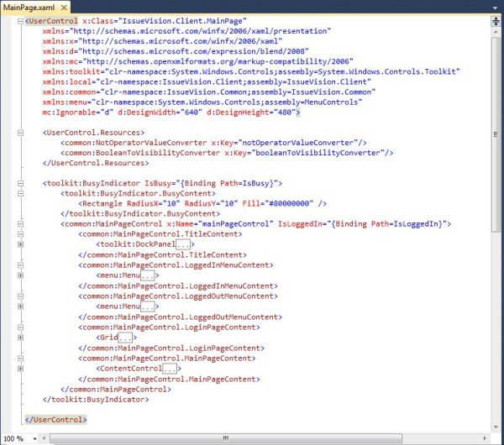Click the xmlns:x winfx/2006/xaml line
This screenshot has width=504, height=445.
pos(162,41)
